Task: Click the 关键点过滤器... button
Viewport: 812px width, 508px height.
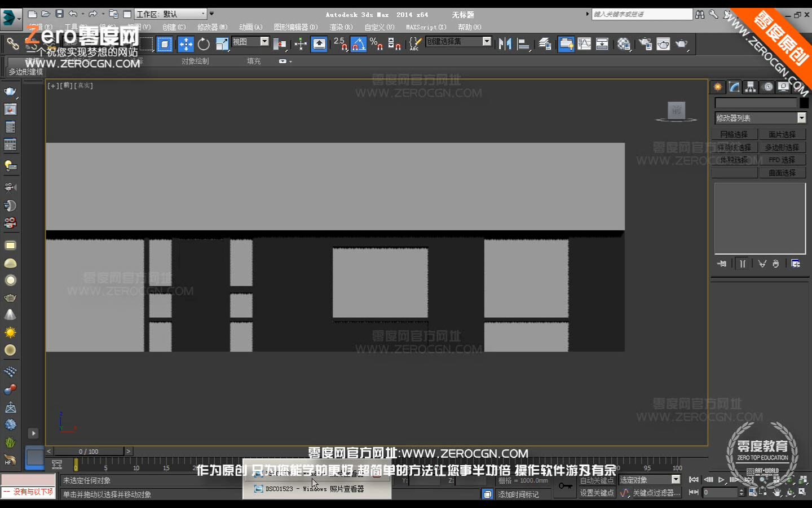Action: point(656,493)
